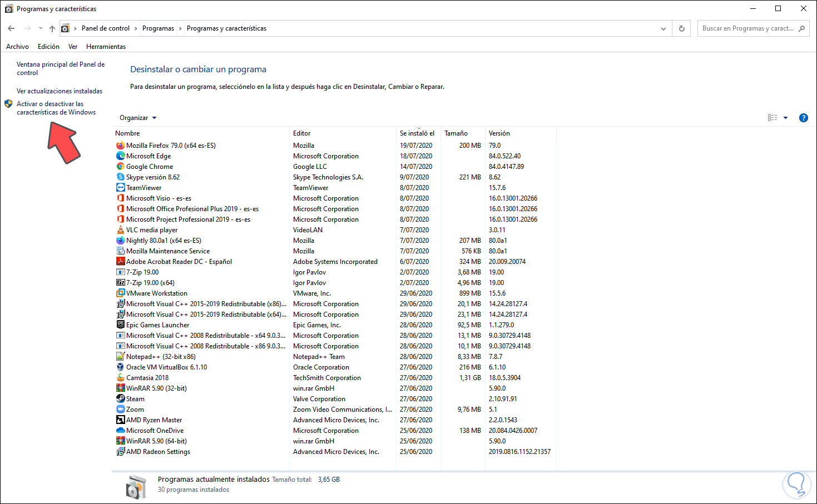Open 'Activar o desactivar las características de Windows'
This screenshot has height=504, width=817.
56,108
